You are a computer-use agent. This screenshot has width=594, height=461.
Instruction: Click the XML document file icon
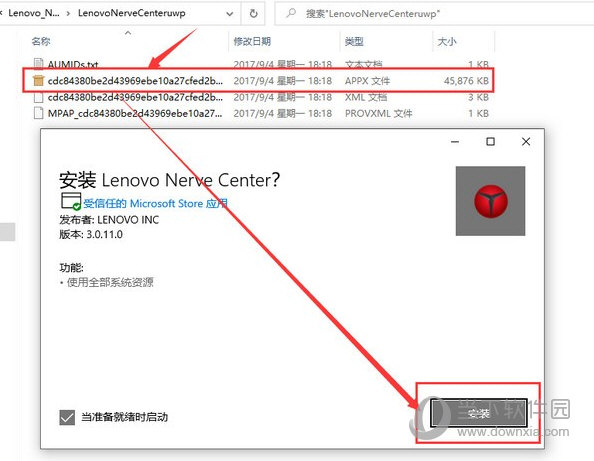pos(38,97)
